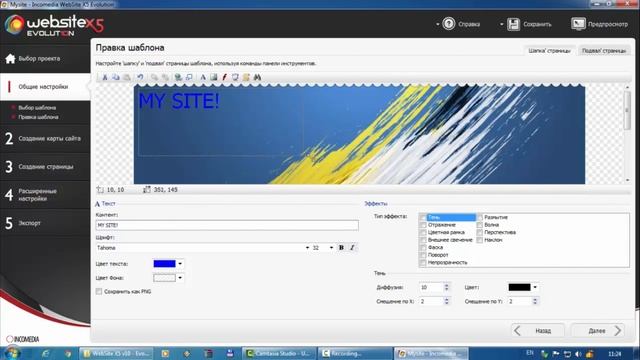Click the Undo arrow toolbar icon
The width and height of the screenshot is (640, 360).
pyautogui.click(x=140, y=77)
